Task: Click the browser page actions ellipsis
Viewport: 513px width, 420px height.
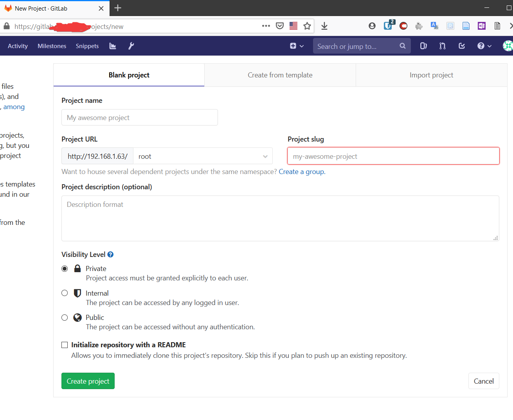Action: pos(266,26)
